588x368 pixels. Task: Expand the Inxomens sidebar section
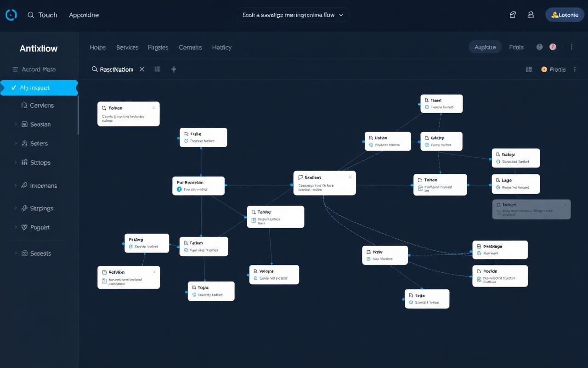click(x=16, y=185)
